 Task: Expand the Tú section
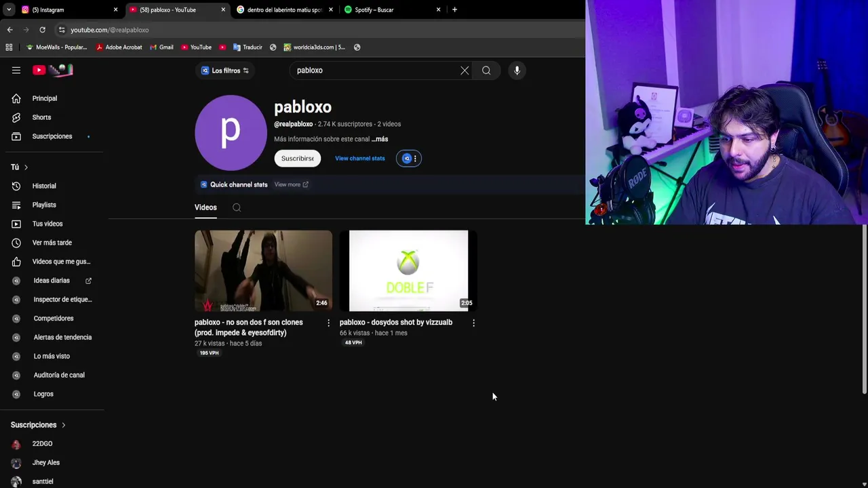20,167
